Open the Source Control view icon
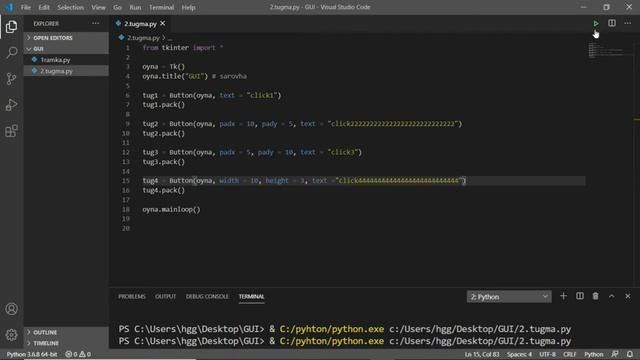The height and width of the screenshot is (360, 640). (x=11, y=79)
